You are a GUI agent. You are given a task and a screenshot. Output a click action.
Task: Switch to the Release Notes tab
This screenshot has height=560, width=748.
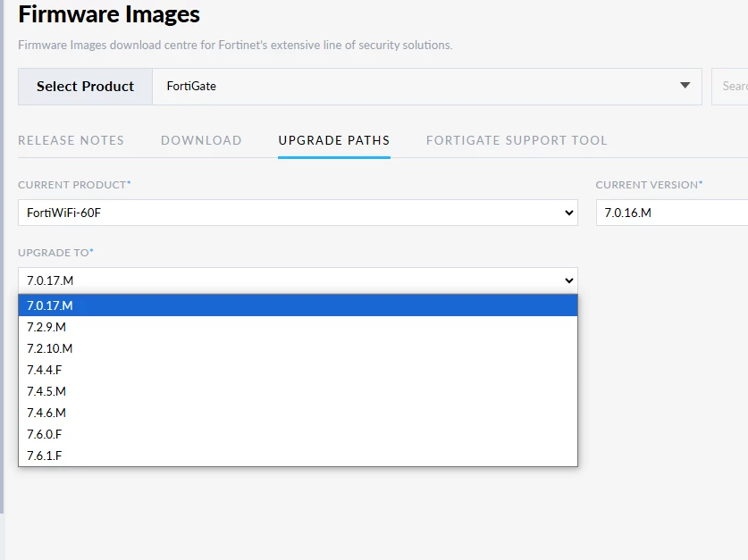point(71,140)
